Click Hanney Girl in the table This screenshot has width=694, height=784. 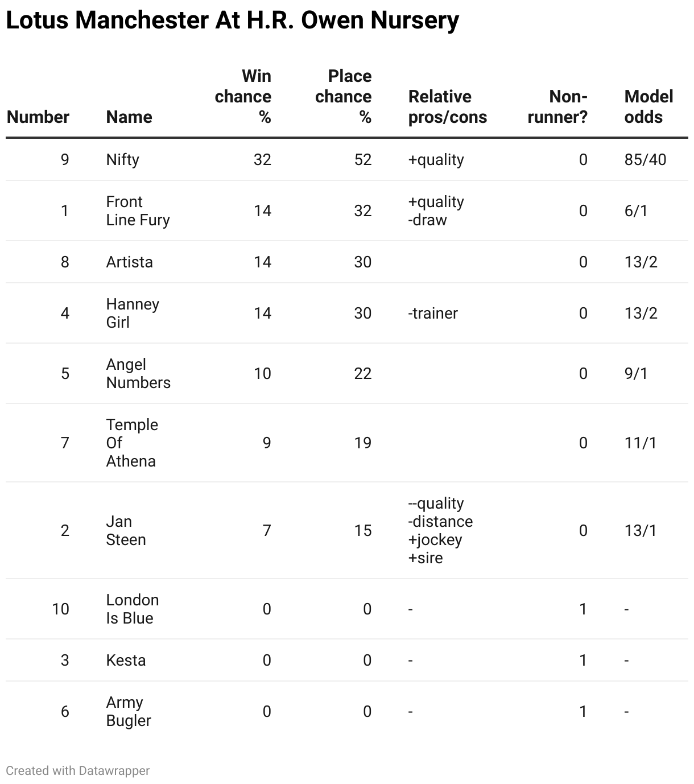133,313
